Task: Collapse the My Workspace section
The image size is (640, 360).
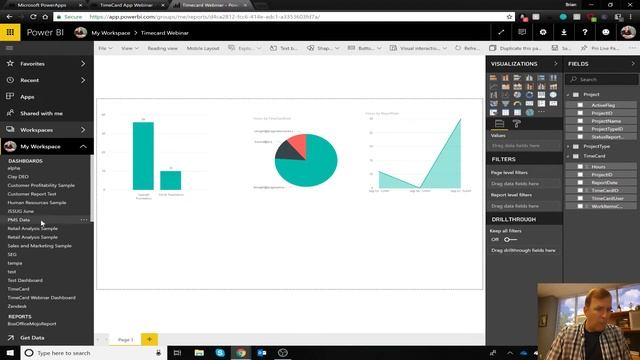Action: coord(83,147)
